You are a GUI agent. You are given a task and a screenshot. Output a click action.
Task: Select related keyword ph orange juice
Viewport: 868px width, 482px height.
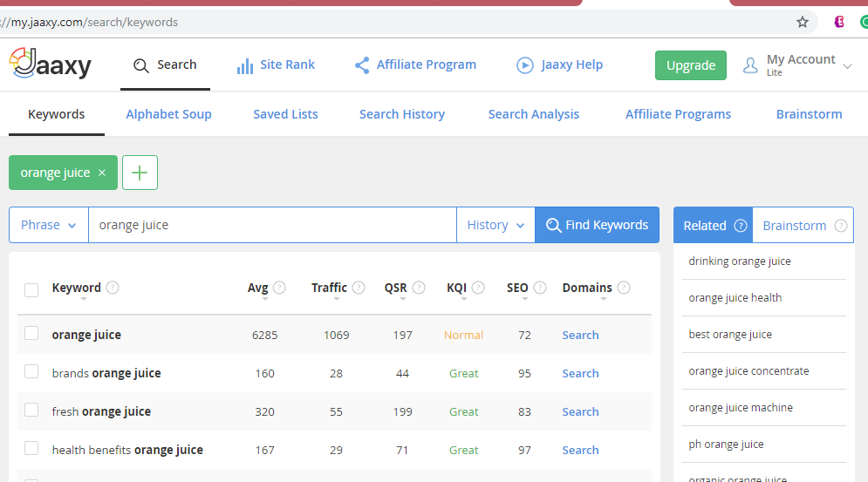click(726, 444)
